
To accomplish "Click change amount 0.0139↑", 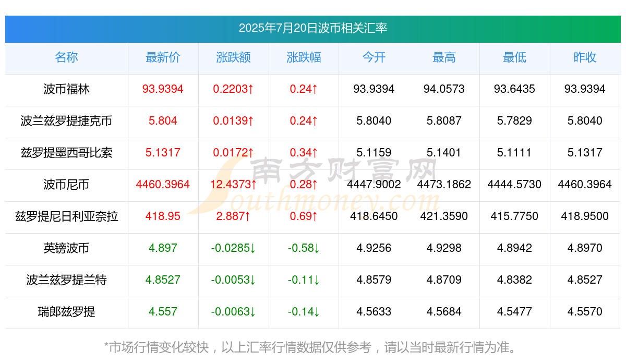I will pyautogui.click(x=233, y=121).
